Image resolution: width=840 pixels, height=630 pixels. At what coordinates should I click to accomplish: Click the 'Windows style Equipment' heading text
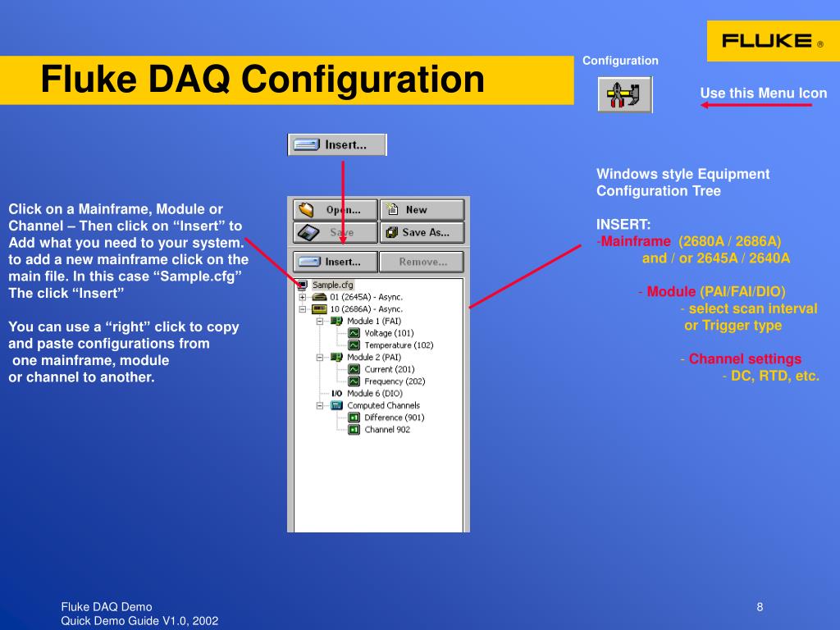click(683, 174)
